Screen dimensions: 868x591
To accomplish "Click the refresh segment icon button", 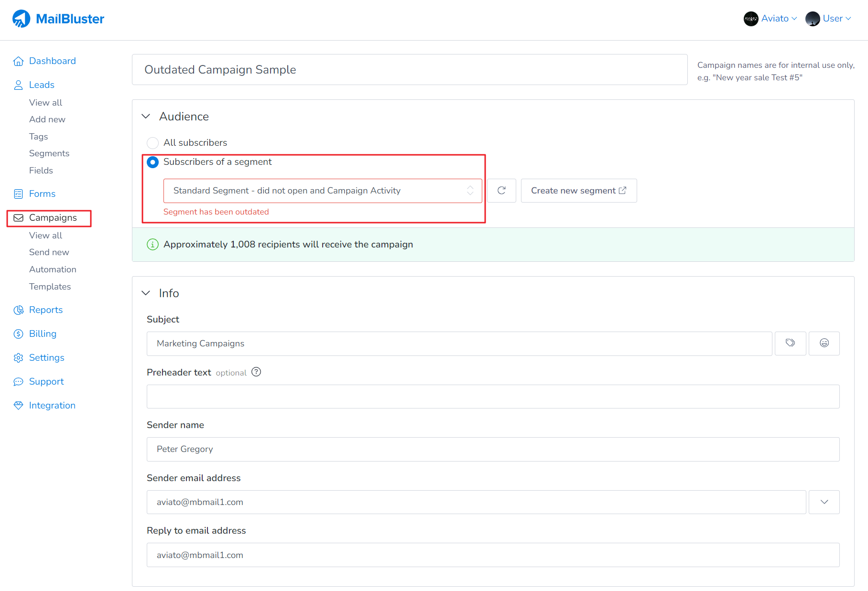I will (501, 191).
